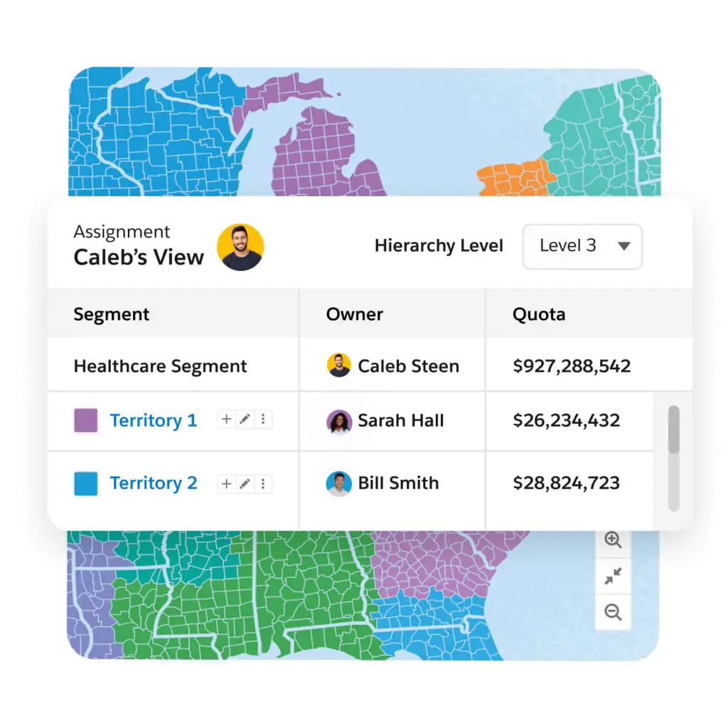Image resolution: width=728 pixels, height=728 pixels.
Task: Click the blue Territory 2 color swatch
Action: click(x=86, y=483)
